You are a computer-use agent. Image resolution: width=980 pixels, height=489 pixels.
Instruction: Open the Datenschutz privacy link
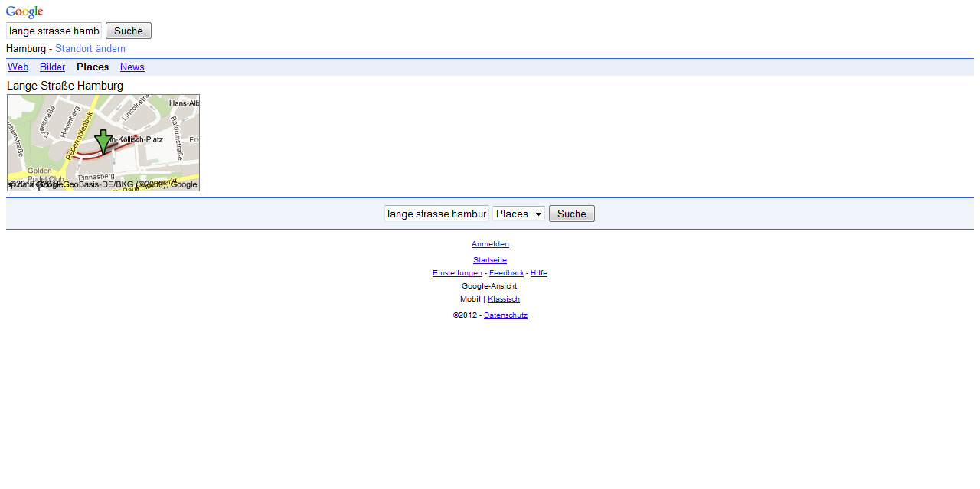[505, 315]
